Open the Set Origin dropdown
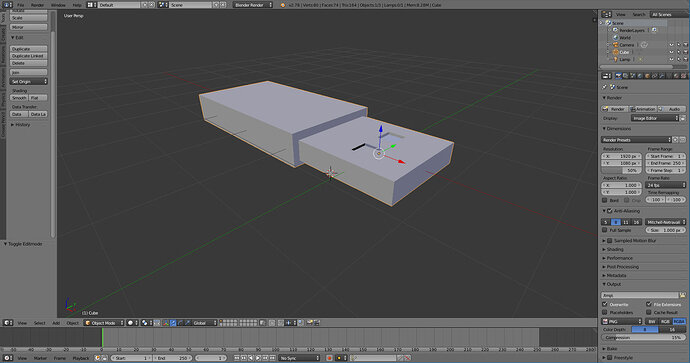This screenshot has width=690, height=363. point(29,81)
